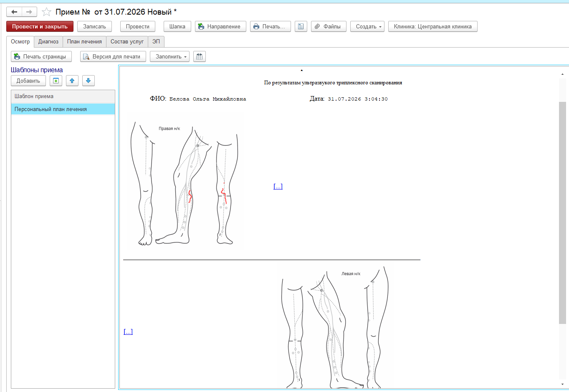Expand the Заполнить dropdown menu
Image resolution: width=569 pixels, height=392 pixels.
coord(169,56)
